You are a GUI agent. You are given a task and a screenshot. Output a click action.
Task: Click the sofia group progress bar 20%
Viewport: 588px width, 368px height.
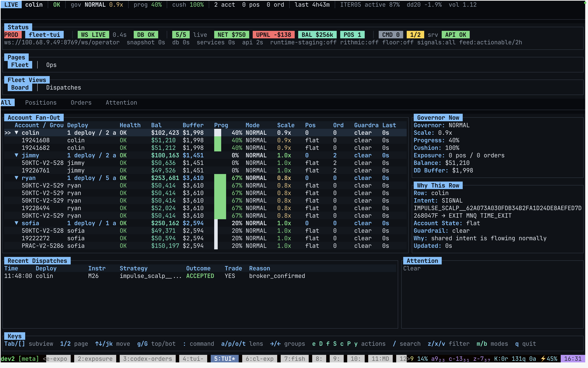pyautogui.click(x=216, y=223)
